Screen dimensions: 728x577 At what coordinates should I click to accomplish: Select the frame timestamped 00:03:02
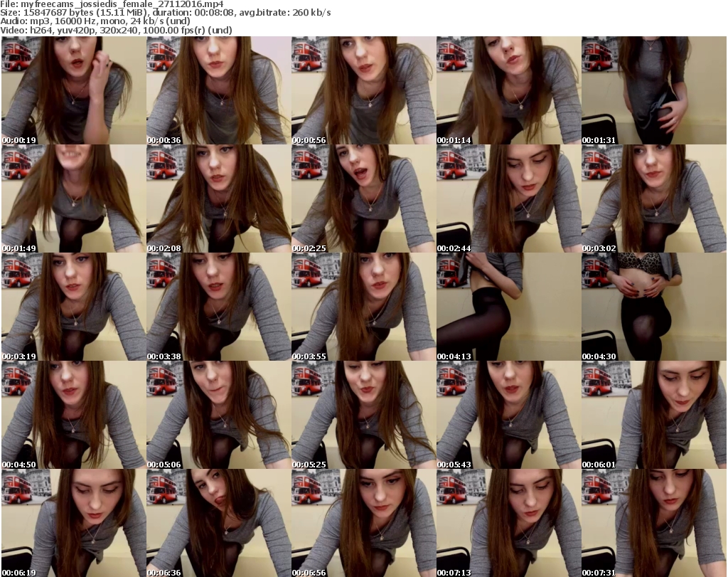click(653, 199)
